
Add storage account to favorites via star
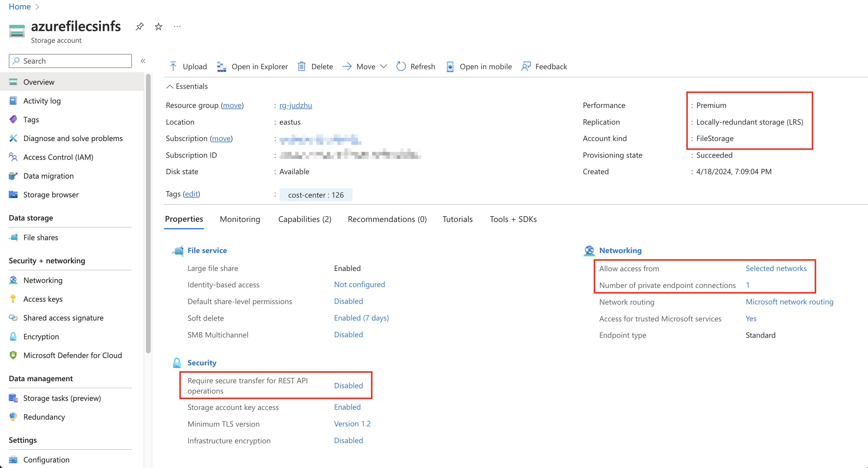tap(158, 26)
